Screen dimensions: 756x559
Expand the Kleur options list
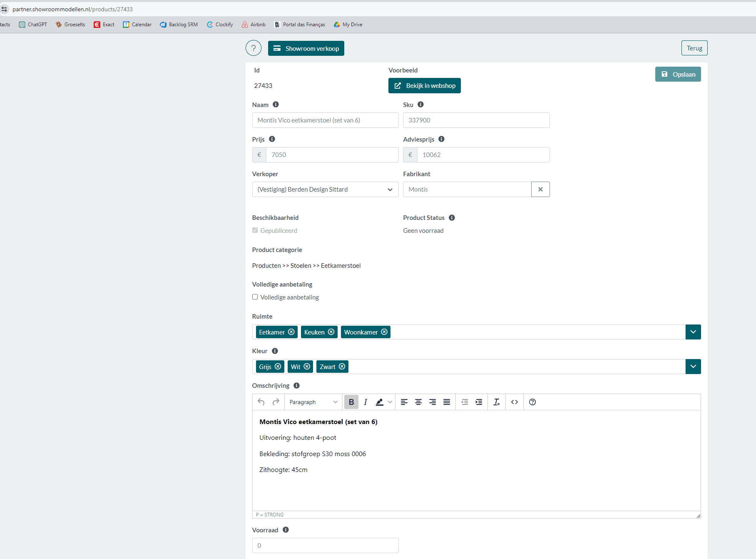tap(693, 367)
